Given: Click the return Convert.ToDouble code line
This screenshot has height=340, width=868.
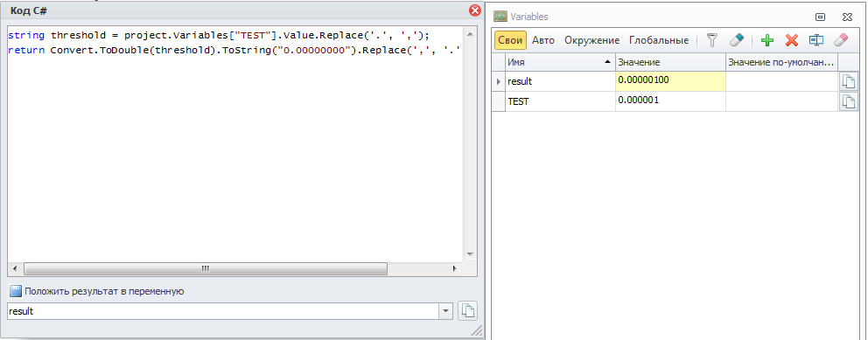Looking at the screenshot, I should (x=234, y=51).
